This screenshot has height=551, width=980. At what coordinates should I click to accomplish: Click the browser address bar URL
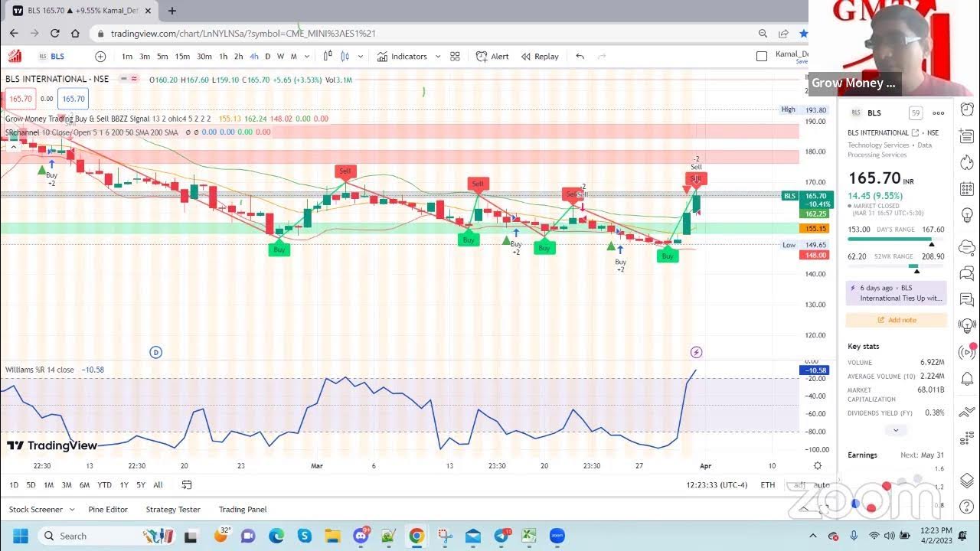click(243, 34)
